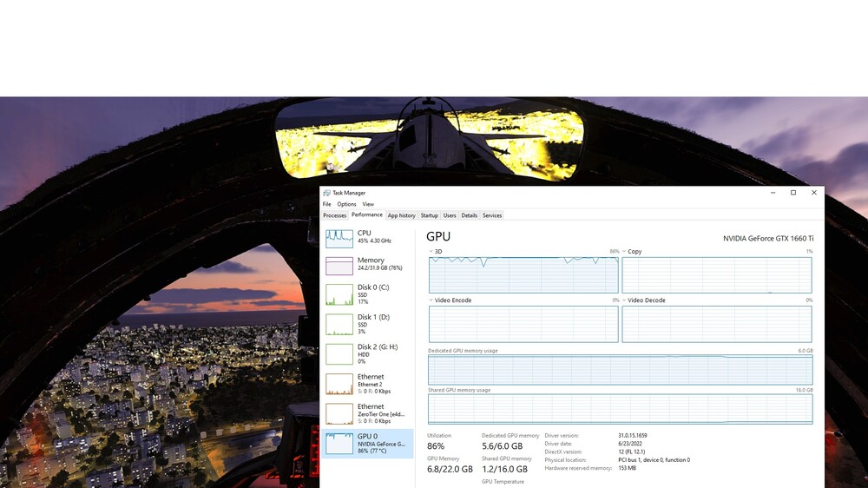Viewport: 868px width, 488px height.
Task: Open the Startup tab
Action: (x=429, y=215)
